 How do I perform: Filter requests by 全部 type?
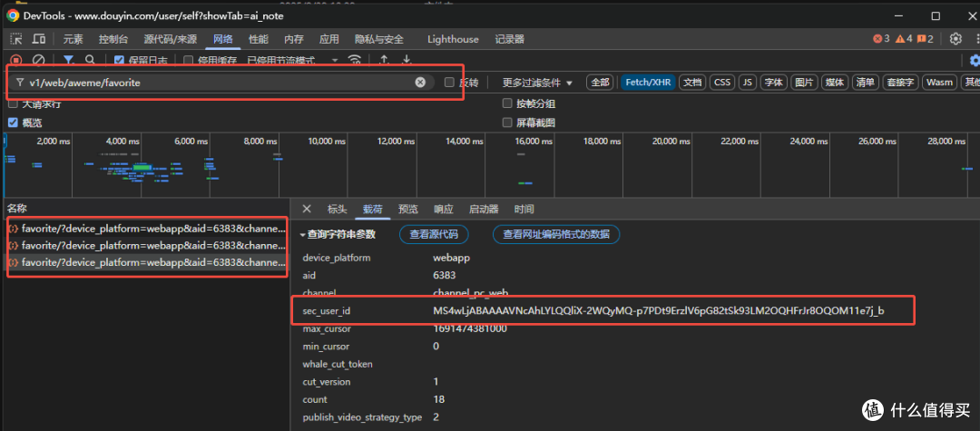(x=600, y=83)
